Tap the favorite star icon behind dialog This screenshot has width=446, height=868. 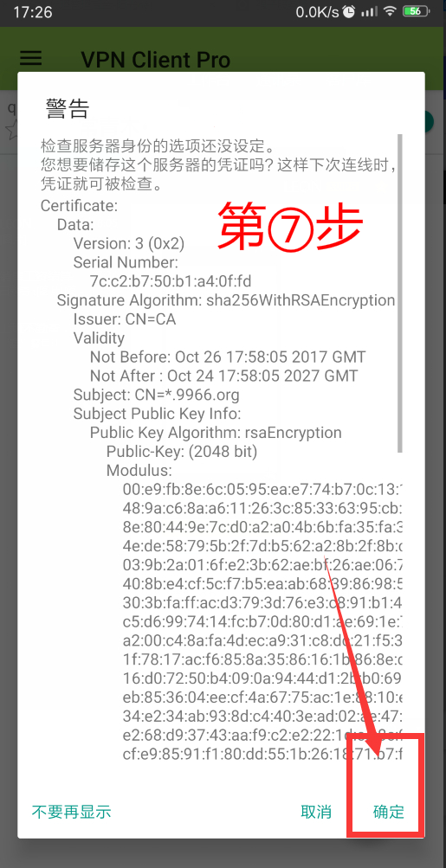[x=11, y=129]
